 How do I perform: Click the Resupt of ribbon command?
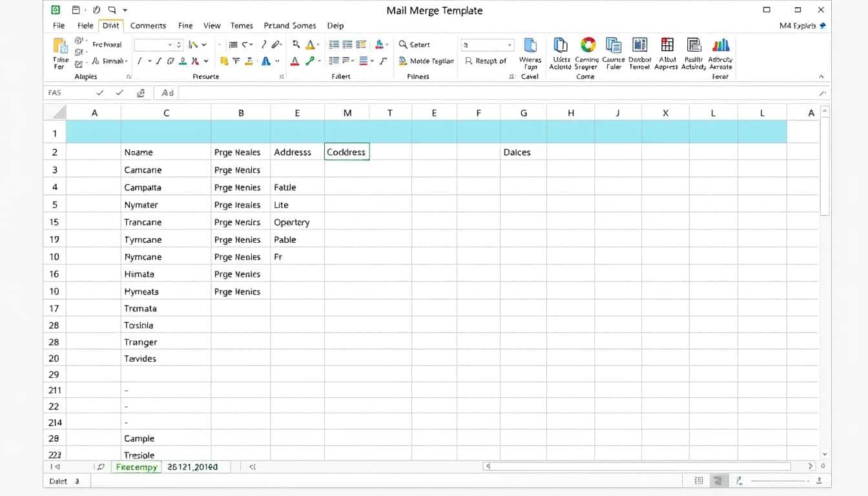[486, 61]
